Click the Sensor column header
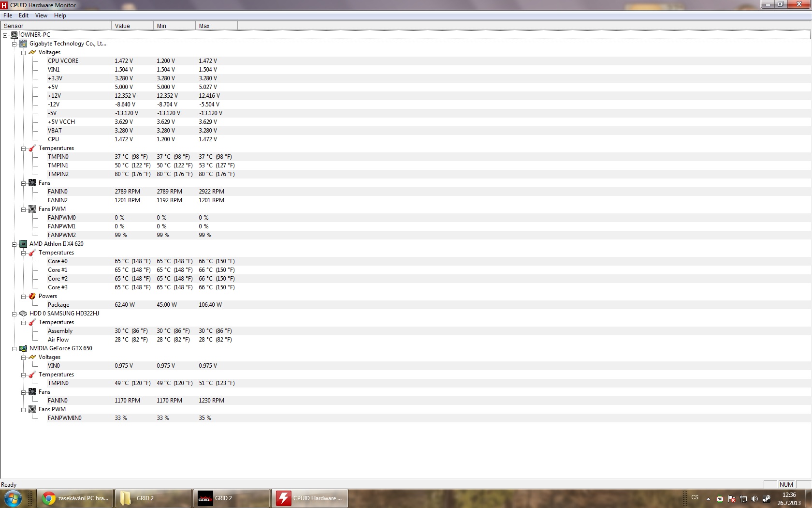The height and width of the screenshot is (508, 812). [x=56, y=26]
